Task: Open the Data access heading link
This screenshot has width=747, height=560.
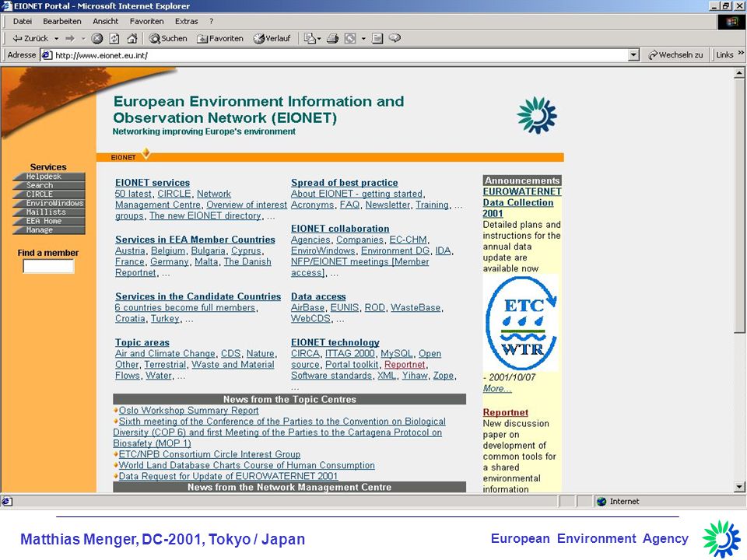Action: (318, 296)
